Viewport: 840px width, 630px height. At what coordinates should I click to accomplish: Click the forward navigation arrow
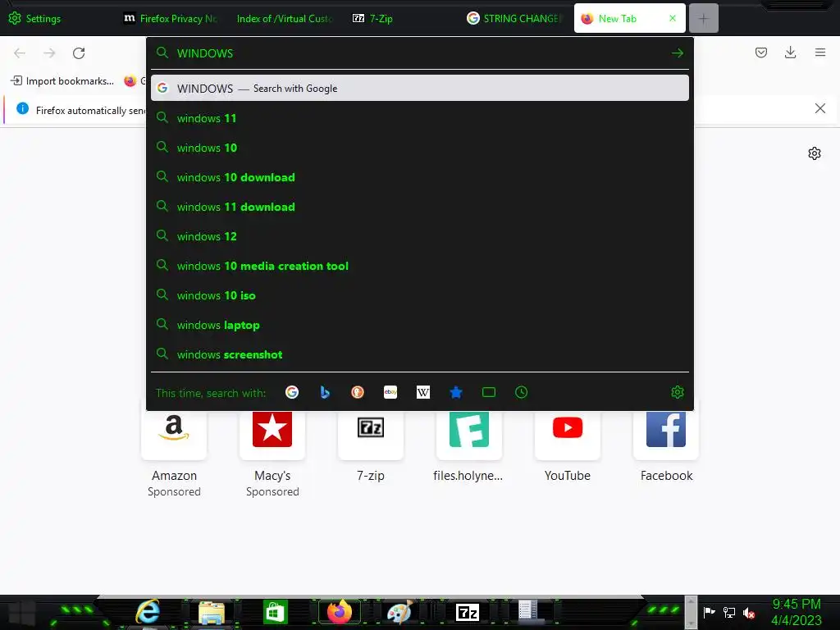pyautogui.click(x=49, y=53)
